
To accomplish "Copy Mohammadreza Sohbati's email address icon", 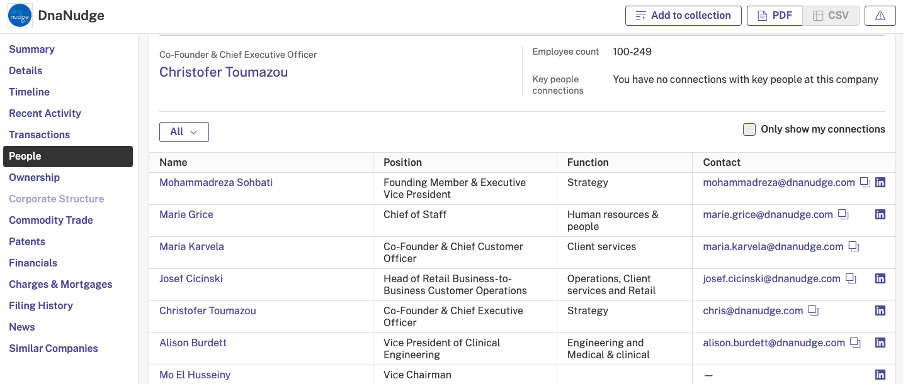I will [x=865, y=182].
